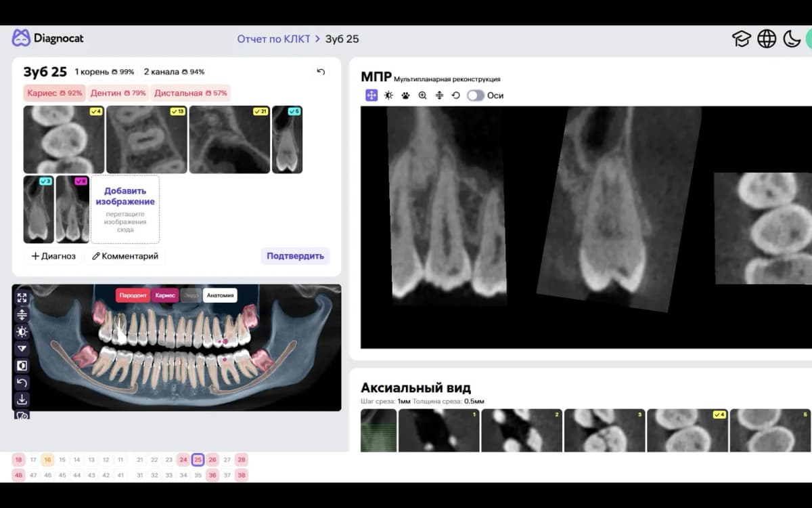The width and height of the screenshot is (812, 508).
Task: Click the 2 канала 94% label
Action: click(174, 72)
